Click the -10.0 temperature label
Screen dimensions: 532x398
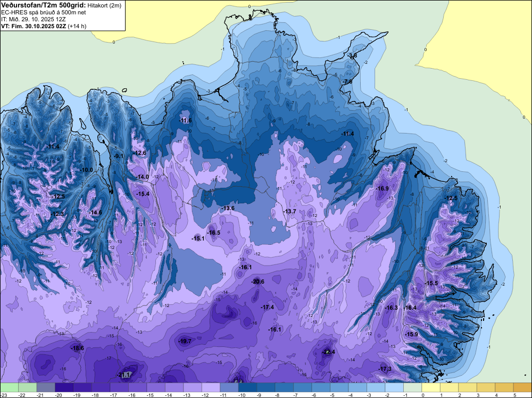[86, 170]
